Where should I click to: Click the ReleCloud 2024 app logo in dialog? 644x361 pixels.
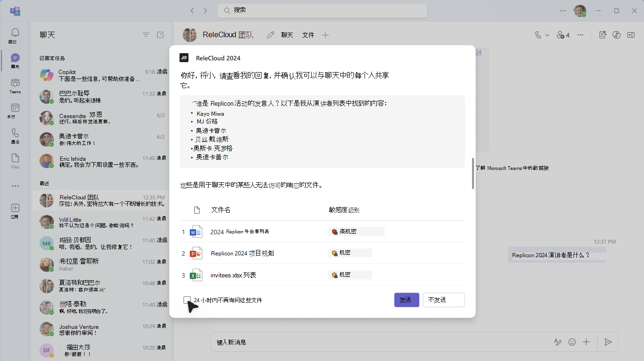click(184, 58)
